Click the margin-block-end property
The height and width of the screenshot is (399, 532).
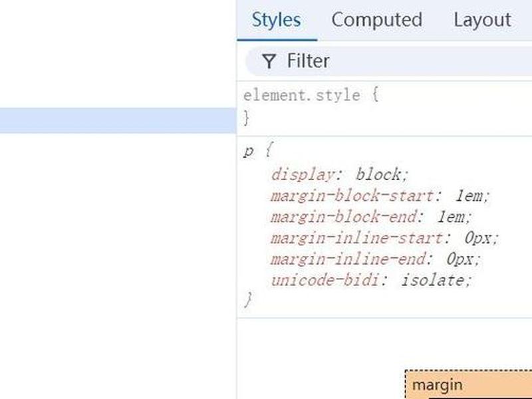click(343, 217)
